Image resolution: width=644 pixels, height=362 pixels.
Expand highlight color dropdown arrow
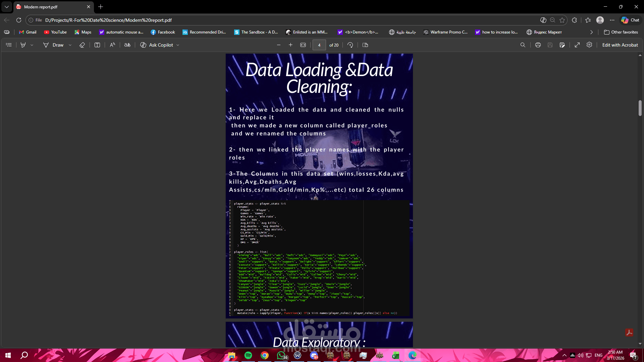[32, 45]
